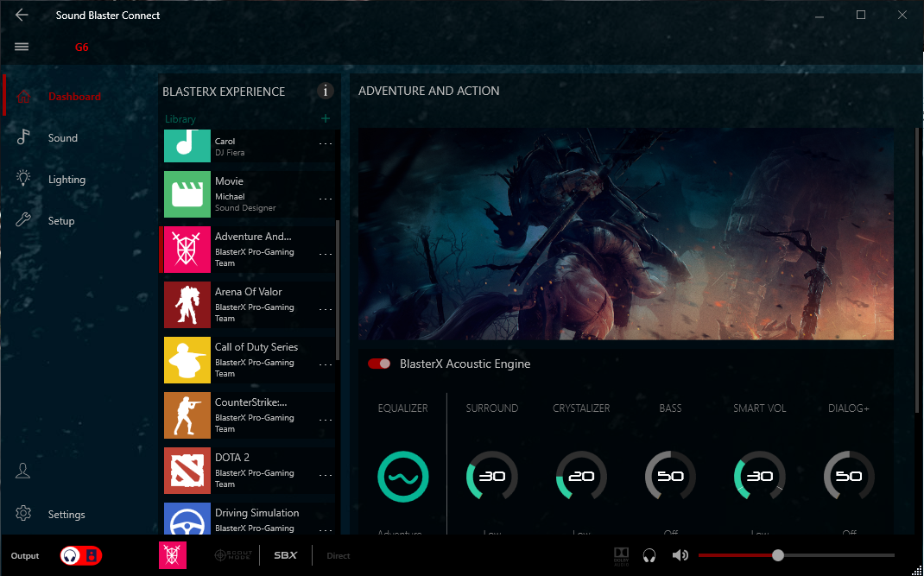Open the Dashboard home icon

pyautogui.click(x=23, y=96)
